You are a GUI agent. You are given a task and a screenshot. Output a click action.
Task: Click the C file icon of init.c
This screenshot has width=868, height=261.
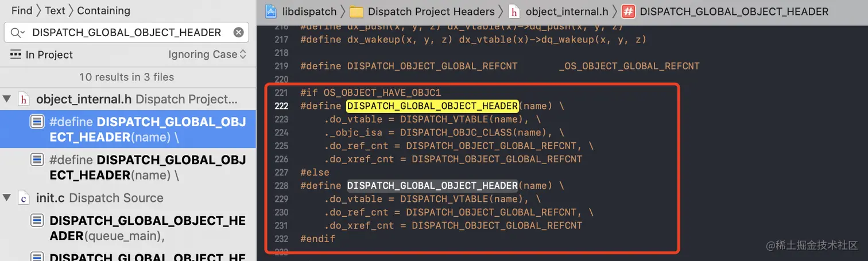(x=24, y=198)
